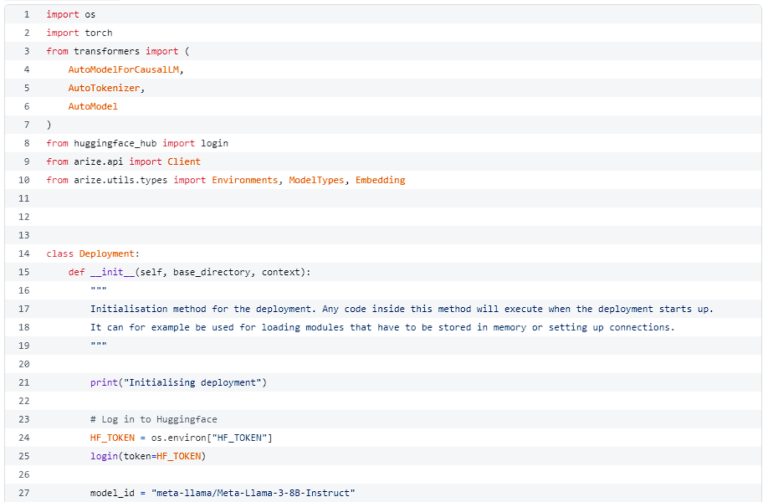Viewport: 768px width, 502px height.
Task: Click the login call on line 25
Action: [104, 456]
